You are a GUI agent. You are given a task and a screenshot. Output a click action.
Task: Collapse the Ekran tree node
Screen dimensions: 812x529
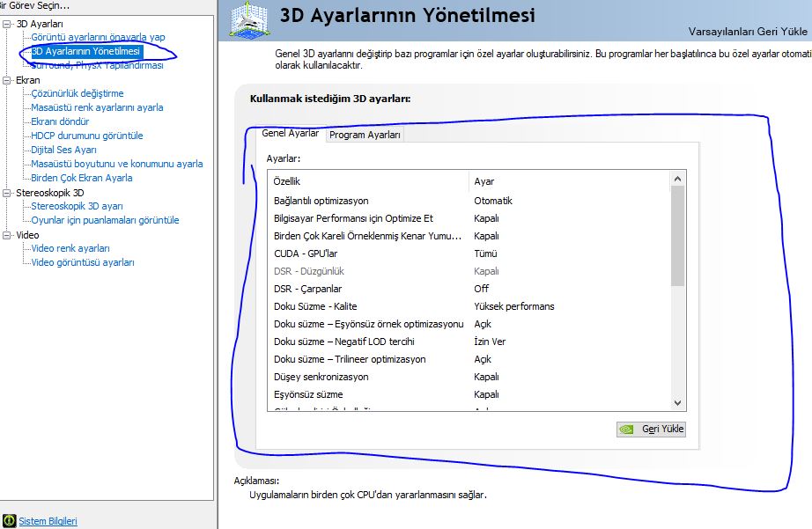[6, 80]
